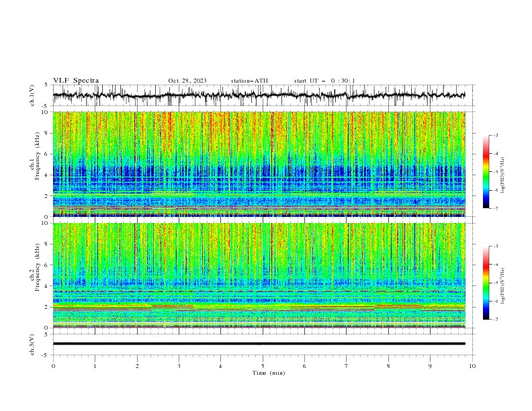Click the "5" tick on ch.1(V) axis

coord(47,85)
